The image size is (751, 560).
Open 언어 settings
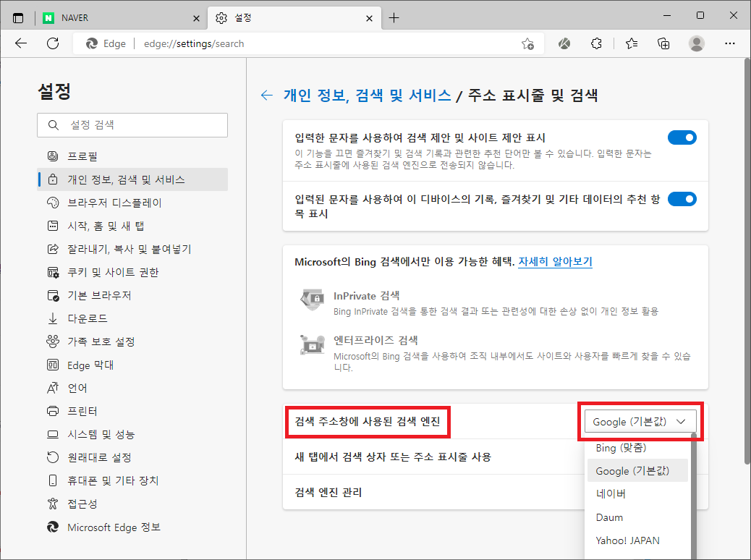pos(132,388)
